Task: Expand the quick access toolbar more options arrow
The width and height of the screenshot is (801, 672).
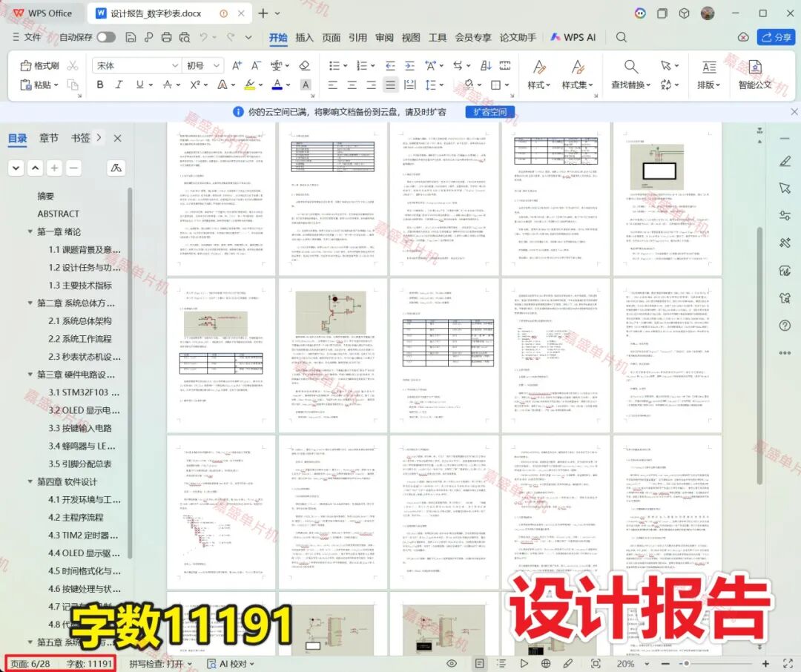Action: (248, 37)
